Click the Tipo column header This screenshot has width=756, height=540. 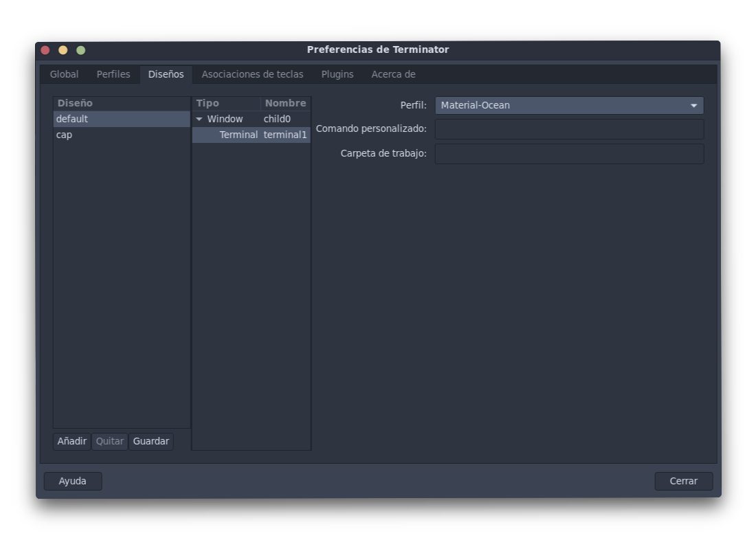[226, 103]
